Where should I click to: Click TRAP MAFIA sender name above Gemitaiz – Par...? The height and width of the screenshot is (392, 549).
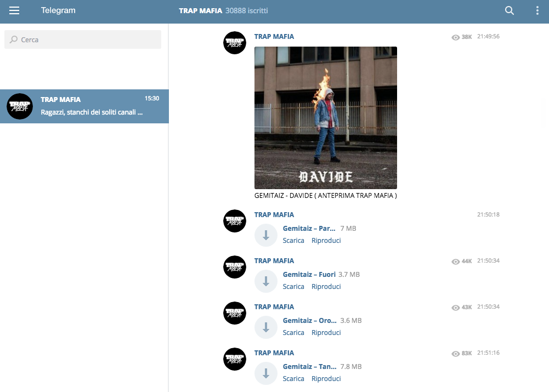click(274, 215)
